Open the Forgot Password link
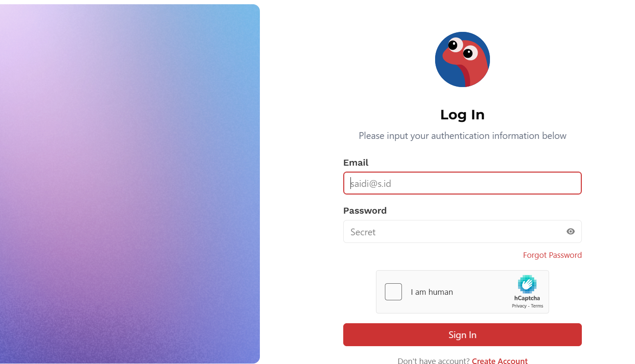 point(552,255)
